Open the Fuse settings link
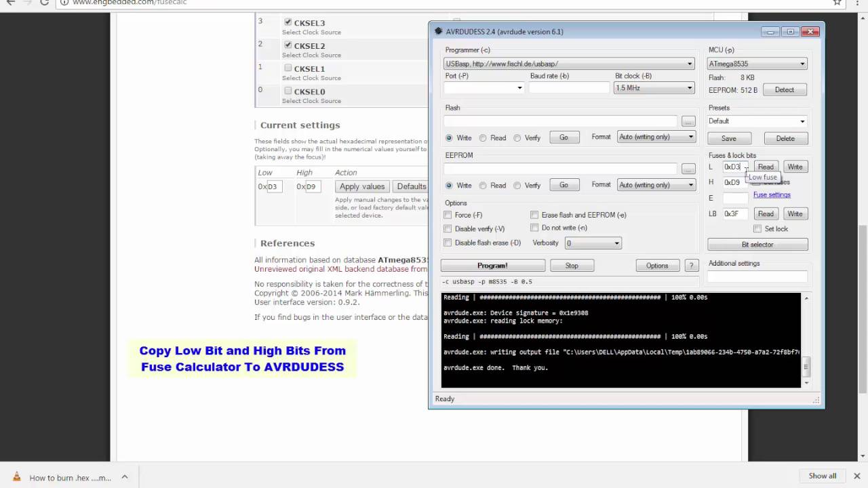 point(772,195)
